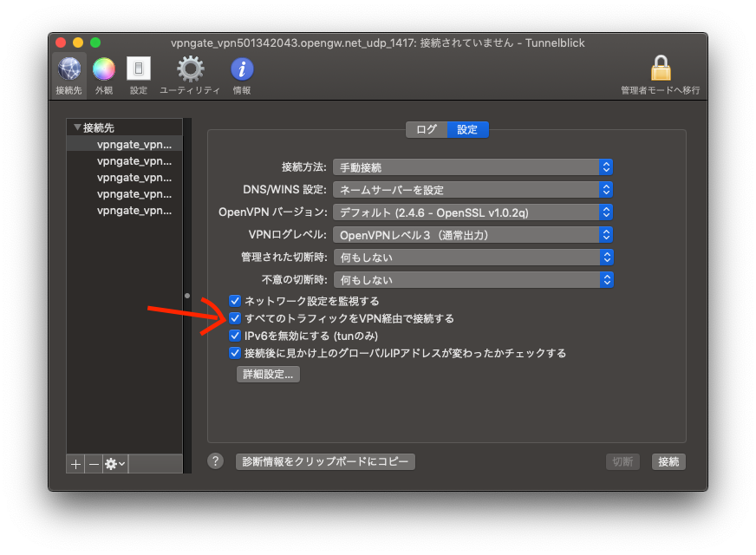Close the Tunnelblick window with the red button
The image size is (756, 555).
[61, 42]
